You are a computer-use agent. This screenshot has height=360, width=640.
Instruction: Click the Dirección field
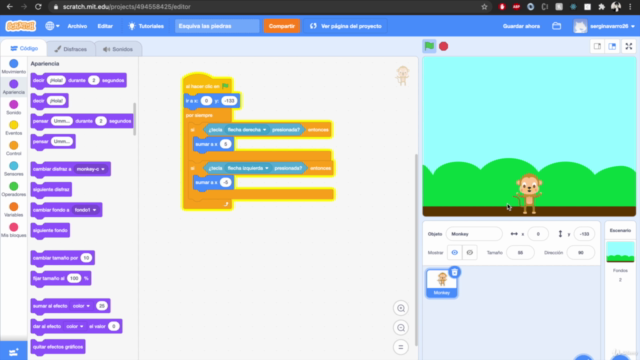(580, 253)
